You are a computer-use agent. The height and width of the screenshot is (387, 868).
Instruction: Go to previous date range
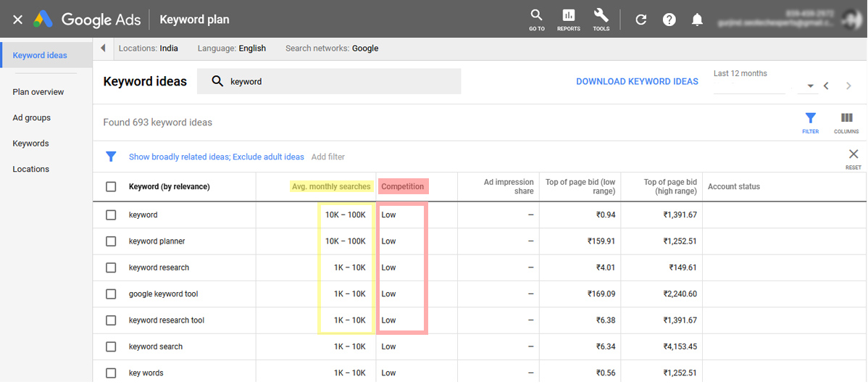826,86
